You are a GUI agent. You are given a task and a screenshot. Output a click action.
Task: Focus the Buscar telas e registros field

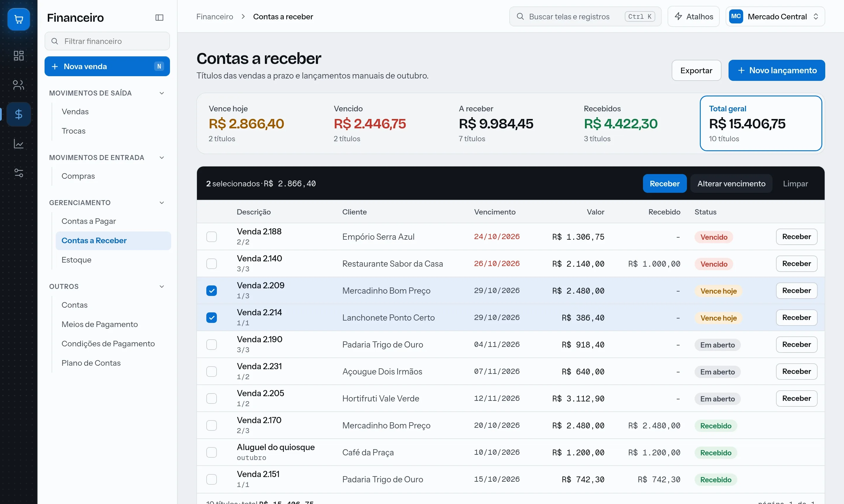[x=585, y=17]
